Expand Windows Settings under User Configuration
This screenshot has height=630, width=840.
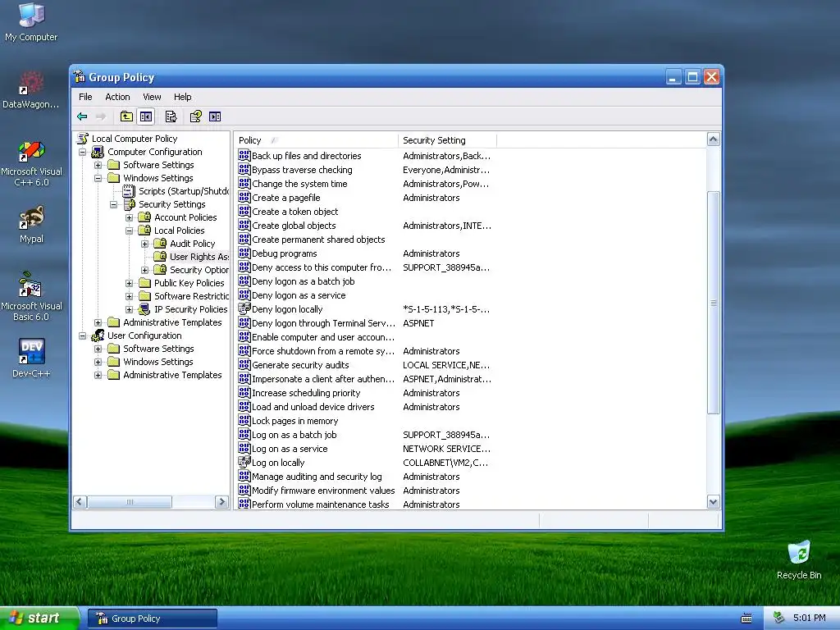98,362
